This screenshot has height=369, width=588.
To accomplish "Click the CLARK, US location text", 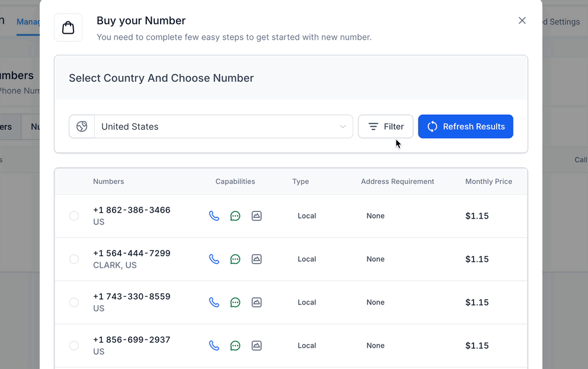I will 115,265.
